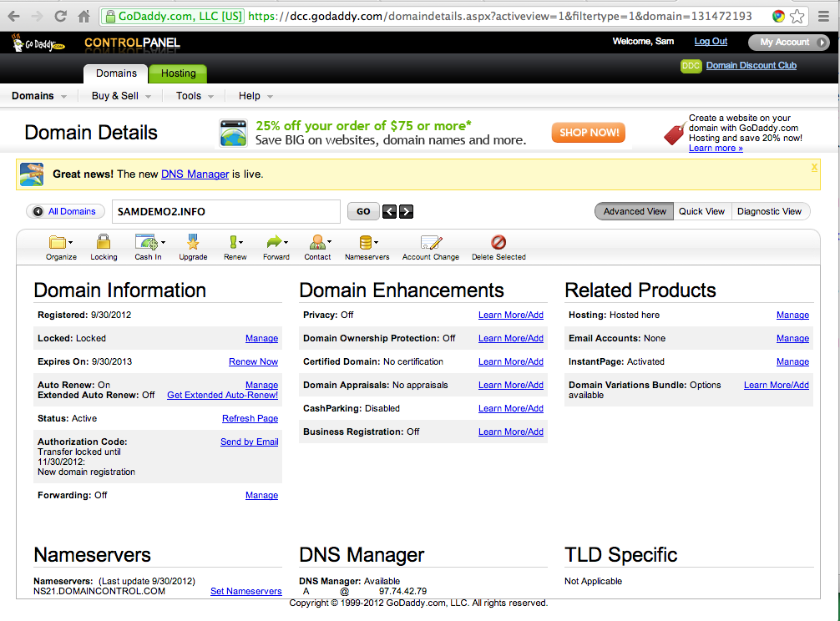Close the DNS Manager news banner
Viewport: 840px width, 621px height.
click(814, 167)
